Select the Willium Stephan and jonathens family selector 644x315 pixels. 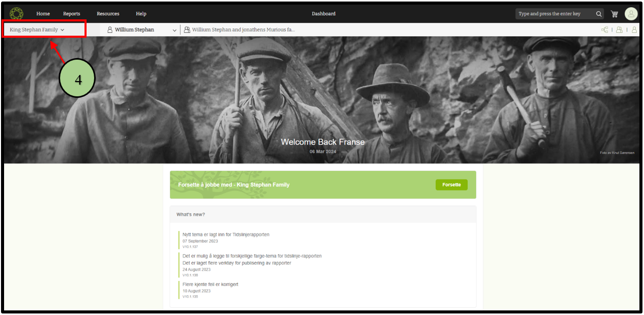pos(243,30)
